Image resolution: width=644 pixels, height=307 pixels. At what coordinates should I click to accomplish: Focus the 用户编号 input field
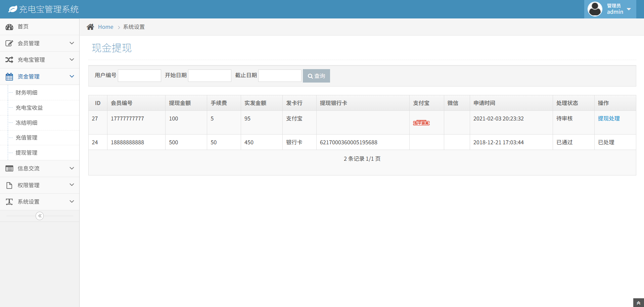(139, 75)
